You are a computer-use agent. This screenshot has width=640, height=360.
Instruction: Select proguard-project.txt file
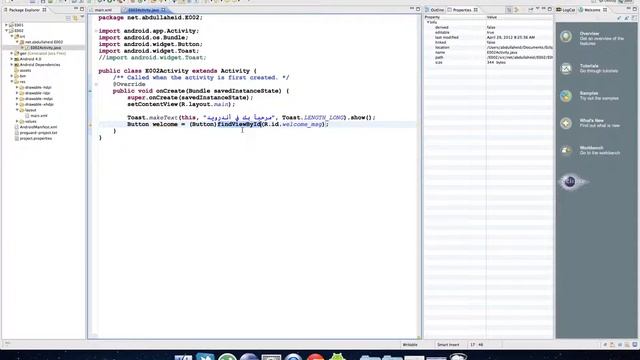click(38, 133)
